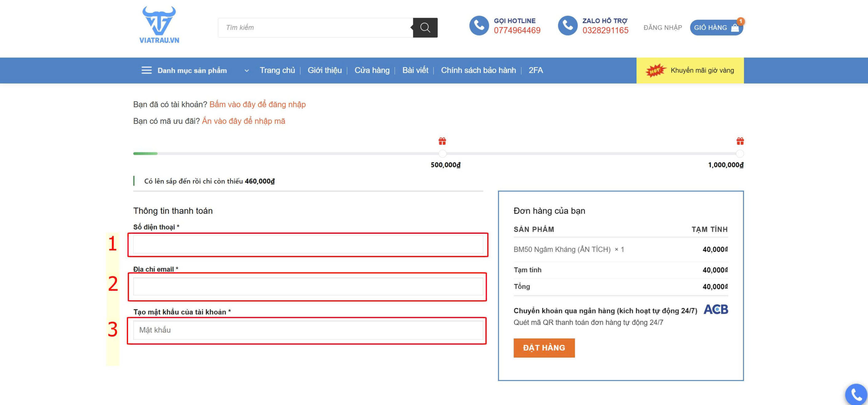Select the 500,000đ gift icon
This screenshot has width=868, height=405.
(x=442, y=141)
